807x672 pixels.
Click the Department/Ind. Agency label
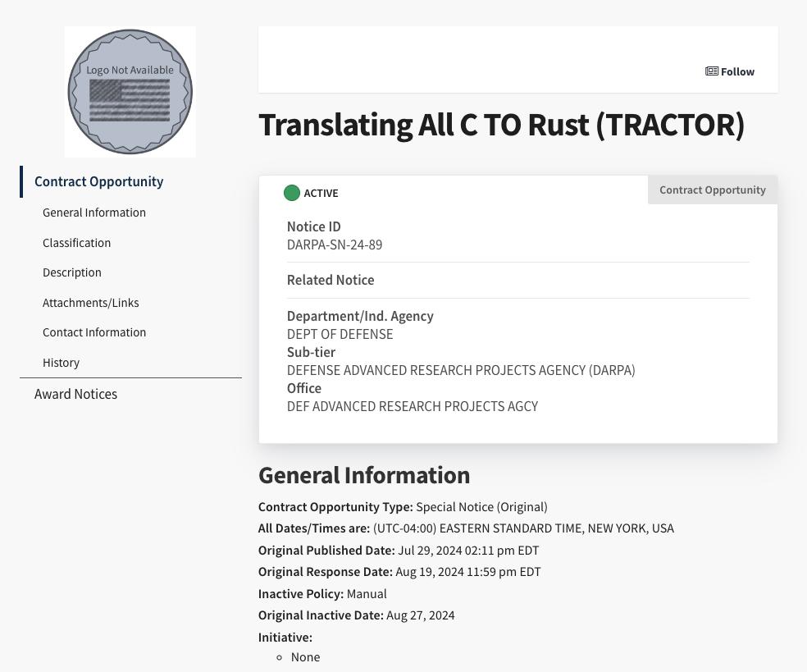pyautogui.click(x=360, y=316)
